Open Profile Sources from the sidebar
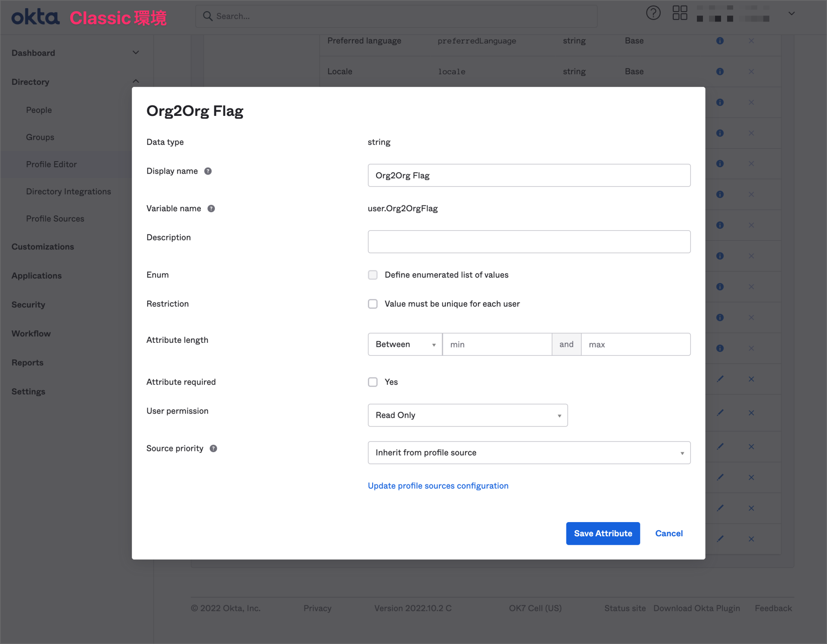The width and height of the screenshot is (827, 644). 55,218
